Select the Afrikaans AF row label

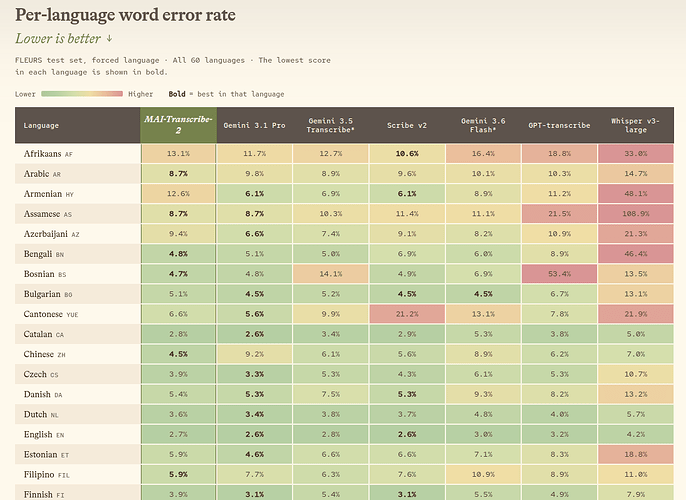click(48, 154)
